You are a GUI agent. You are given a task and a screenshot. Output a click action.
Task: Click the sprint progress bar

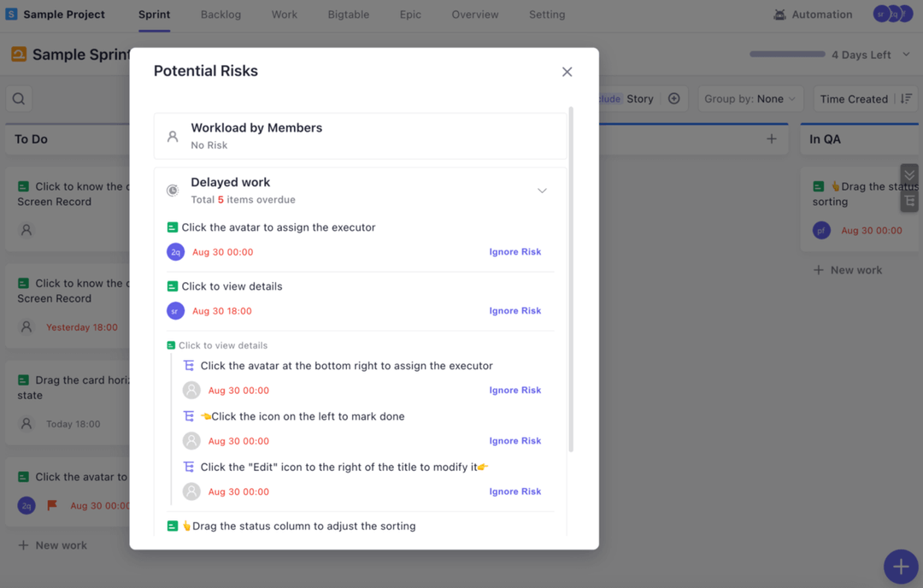pos(787,55)
